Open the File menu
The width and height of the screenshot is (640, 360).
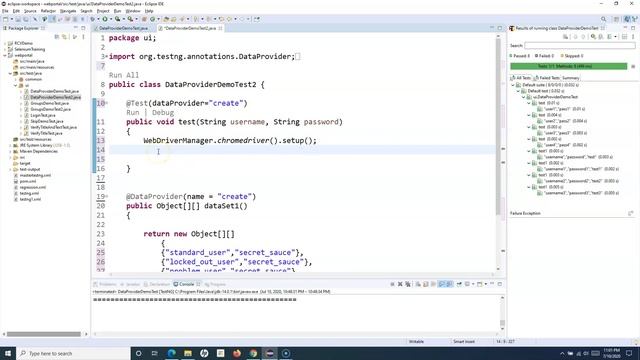(5, 11)
